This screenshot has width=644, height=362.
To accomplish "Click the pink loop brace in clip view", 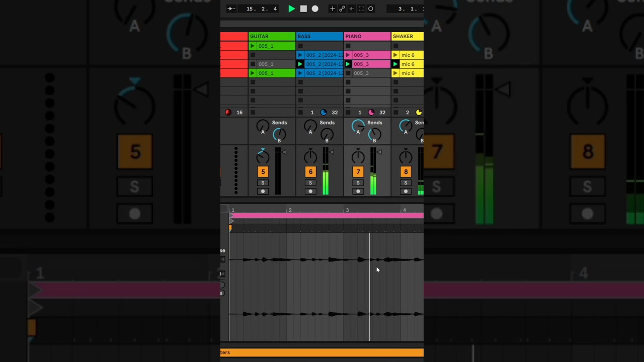I will [x=327, y=215].
